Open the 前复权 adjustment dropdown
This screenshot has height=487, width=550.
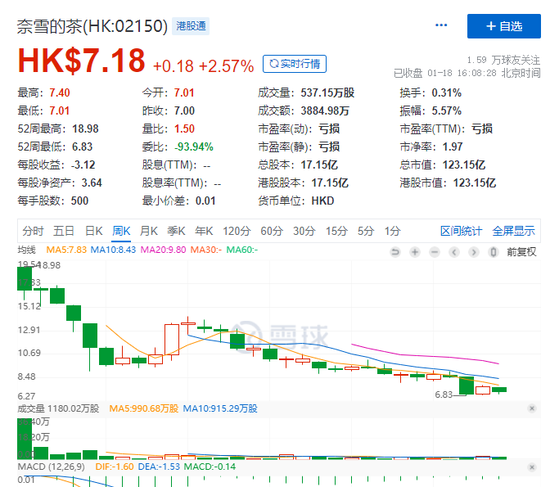521,252
